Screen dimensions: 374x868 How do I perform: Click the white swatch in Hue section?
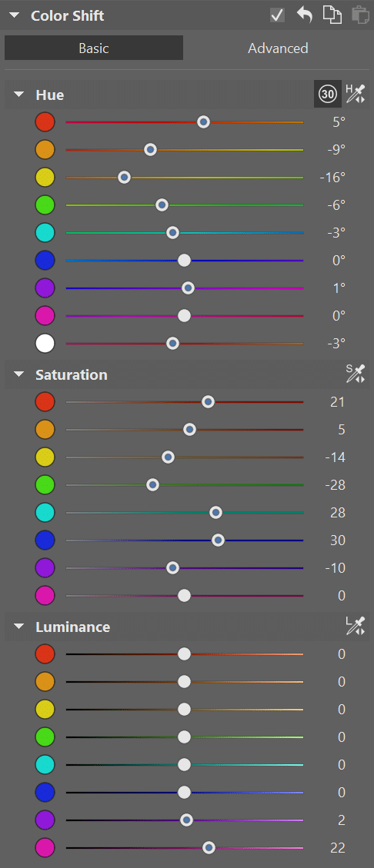[45, 343]
